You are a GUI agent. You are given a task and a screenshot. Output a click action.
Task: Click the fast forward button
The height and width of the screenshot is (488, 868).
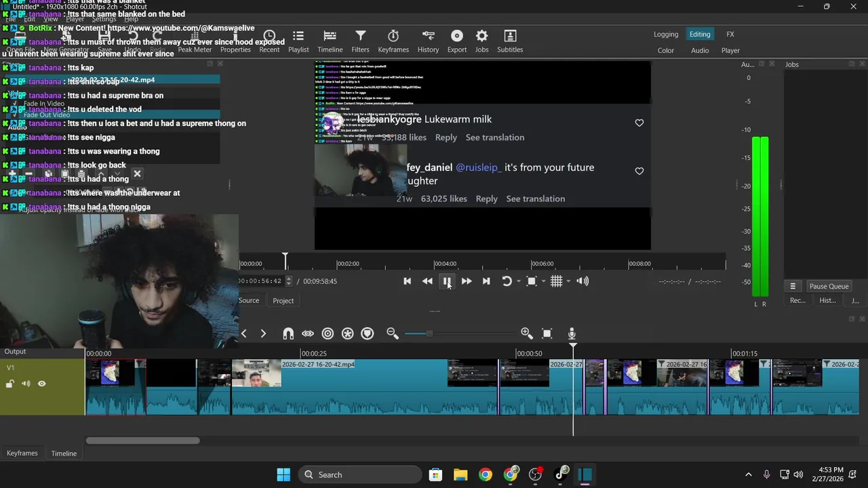[467, 281]
